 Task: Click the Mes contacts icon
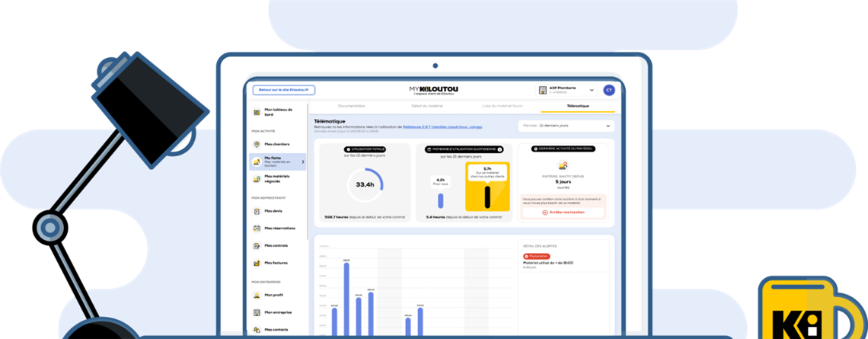(x=257, y=330)
